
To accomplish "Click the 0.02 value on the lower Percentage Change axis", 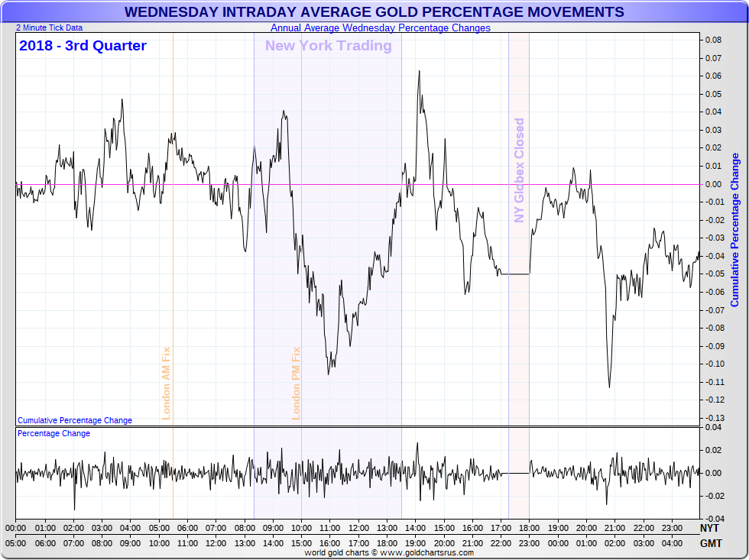I will 714,450.
